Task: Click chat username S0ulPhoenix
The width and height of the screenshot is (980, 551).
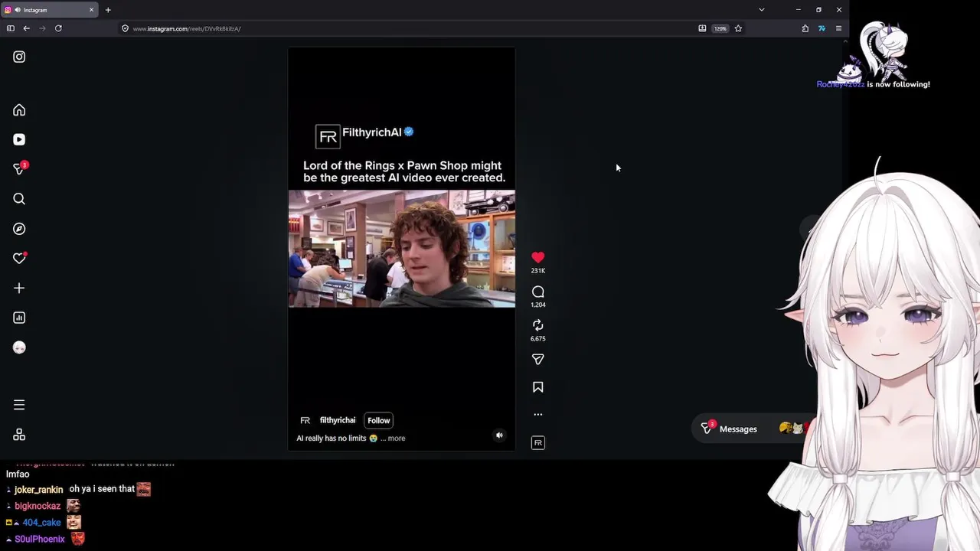Action: click(x=39, y=540)
